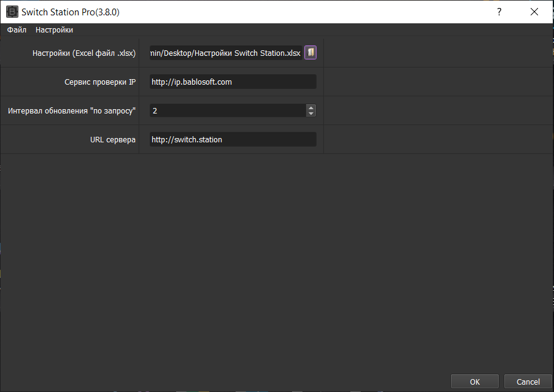The height and width of the screenshot is (392, 554).
Task: Click the label Настройки (Excel файл .xlsx)
Action: [84, 53]
